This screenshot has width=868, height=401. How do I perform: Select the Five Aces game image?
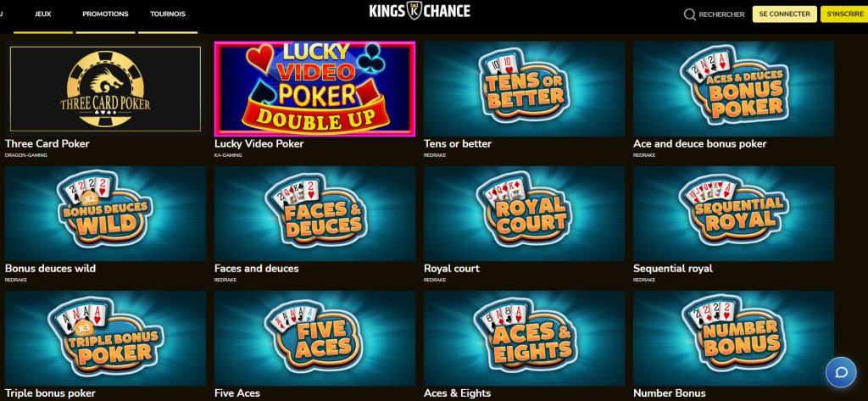[x=314, y=338]
